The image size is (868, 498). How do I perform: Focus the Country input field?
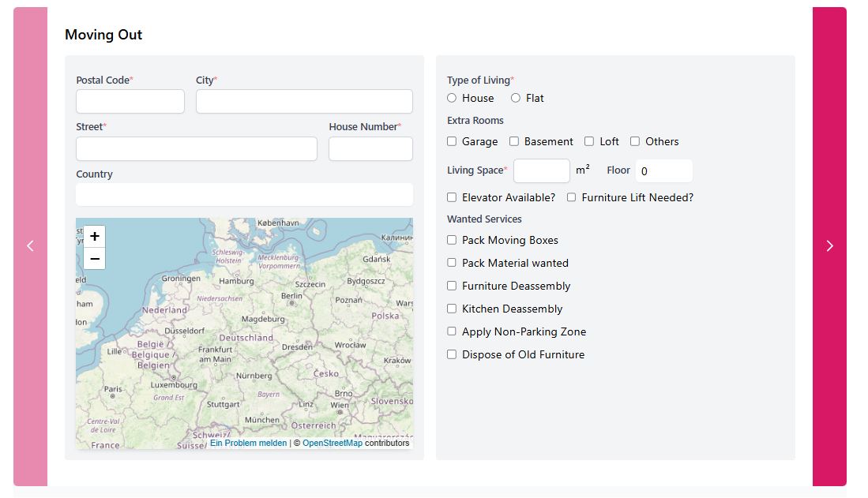pos(244,195)
